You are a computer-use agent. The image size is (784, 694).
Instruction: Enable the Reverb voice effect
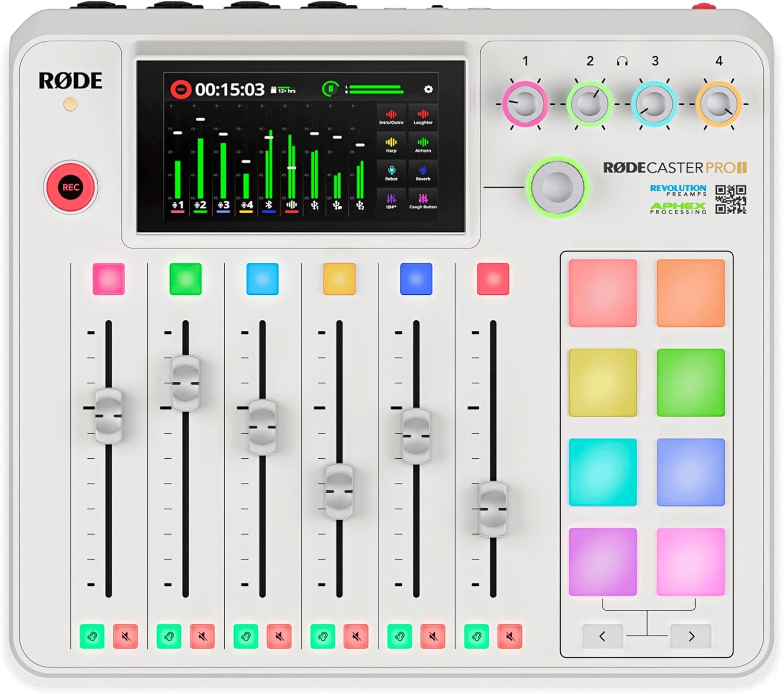coord(423,172)
